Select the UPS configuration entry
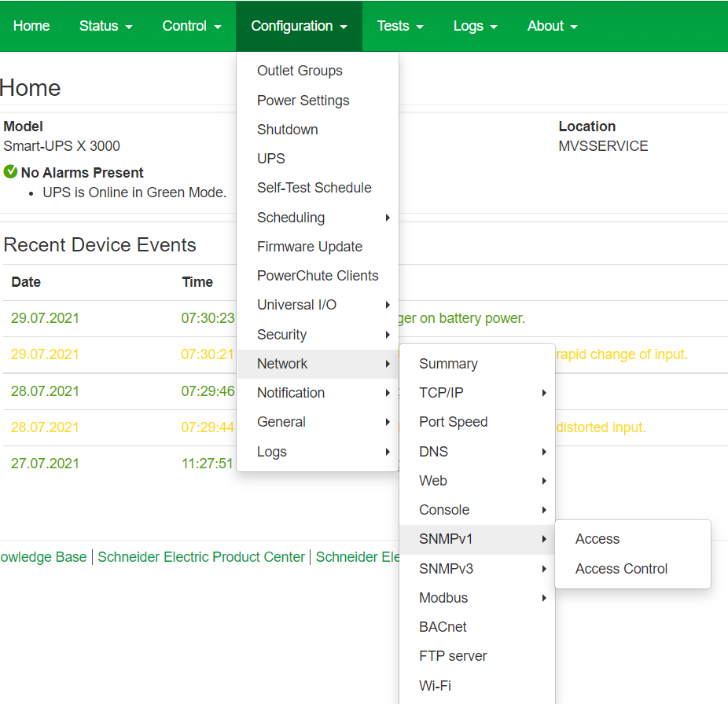The height and width of the screenshot is (704, 728). click(x=318, y=159)
